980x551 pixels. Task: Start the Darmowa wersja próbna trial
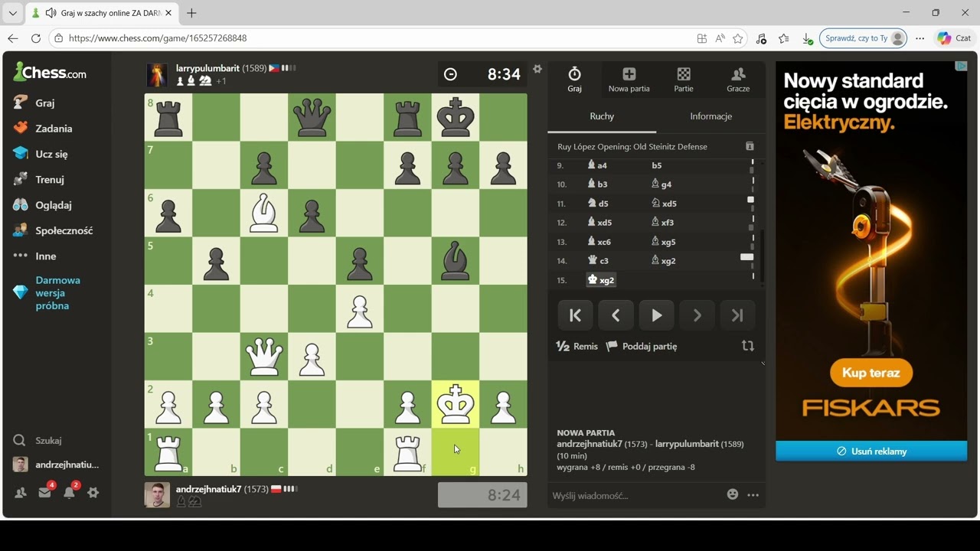tap(49, 293)
